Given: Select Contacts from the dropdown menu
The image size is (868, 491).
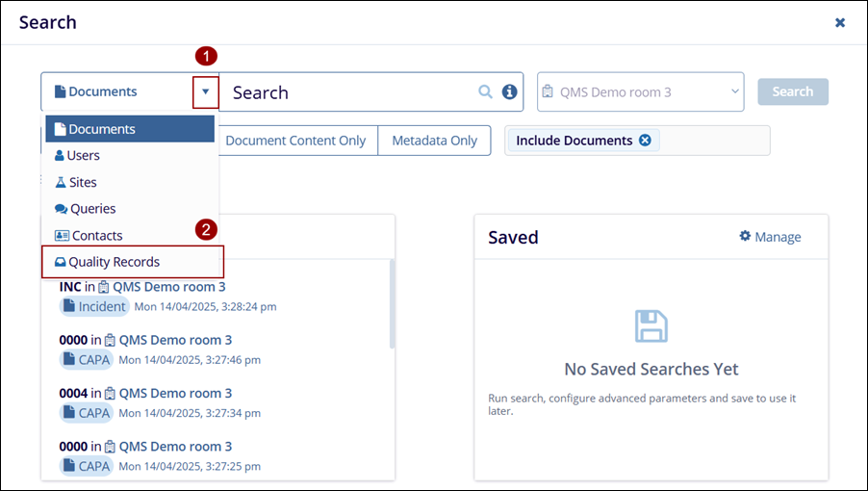Looking at the screenshot, I should 96,236.
